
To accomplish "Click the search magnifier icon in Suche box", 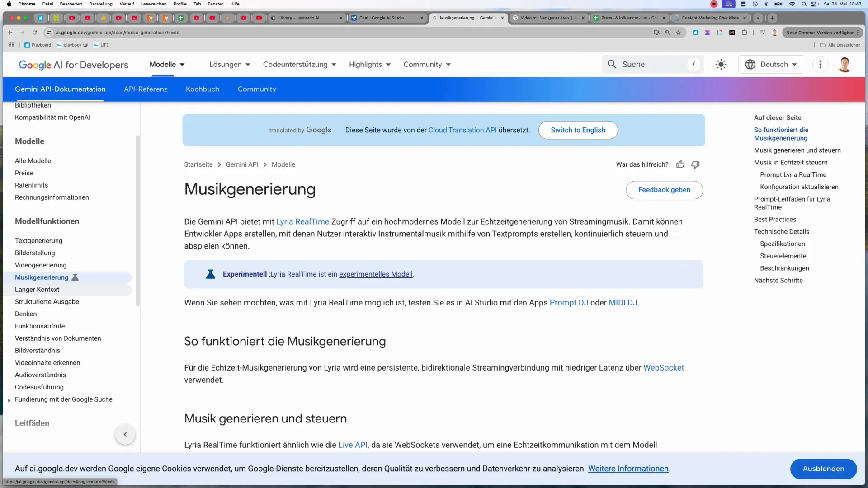I will (612, 65).
